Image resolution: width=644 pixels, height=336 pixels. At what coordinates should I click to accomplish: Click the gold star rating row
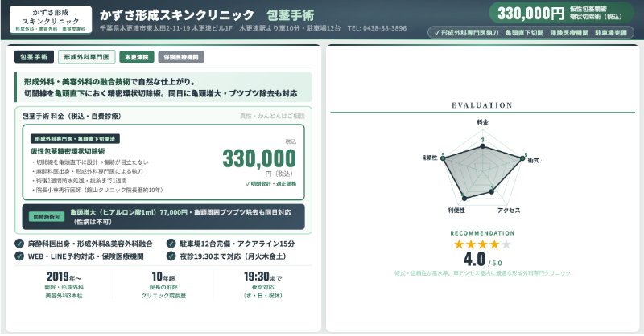482,244
